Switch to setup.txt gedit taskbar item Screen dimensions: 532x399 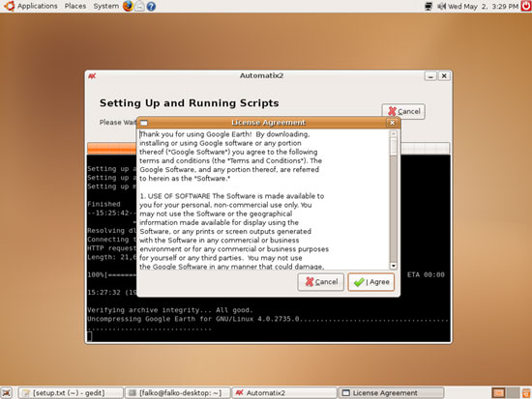tap(71, 393)
